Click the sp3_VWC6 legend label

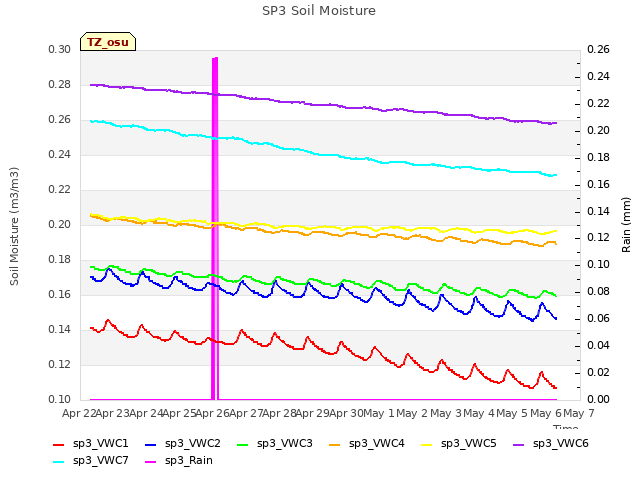[x=560, y=443]
